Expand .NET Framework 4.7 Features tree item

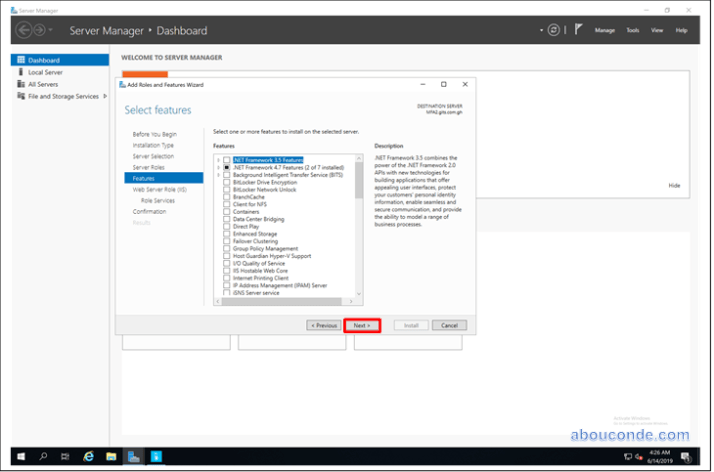pyautogui.click(x=218, y=167)
